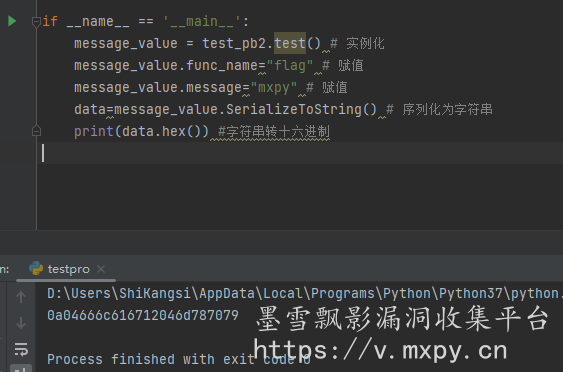Click the up arrow in run toolbar

(x=21, y=297)
